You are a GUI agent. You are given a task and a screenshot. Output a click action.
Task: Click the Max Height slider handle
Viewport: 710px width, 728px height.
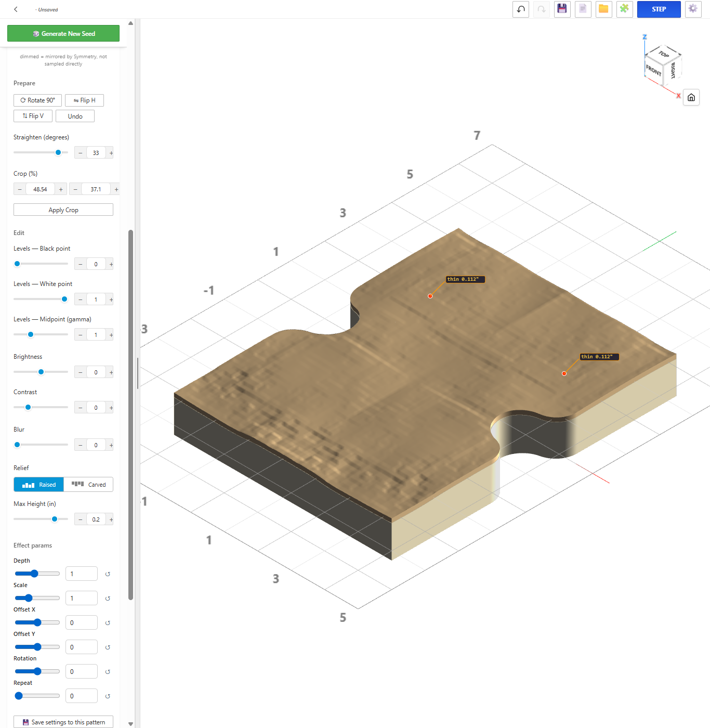tap(55, 519)
